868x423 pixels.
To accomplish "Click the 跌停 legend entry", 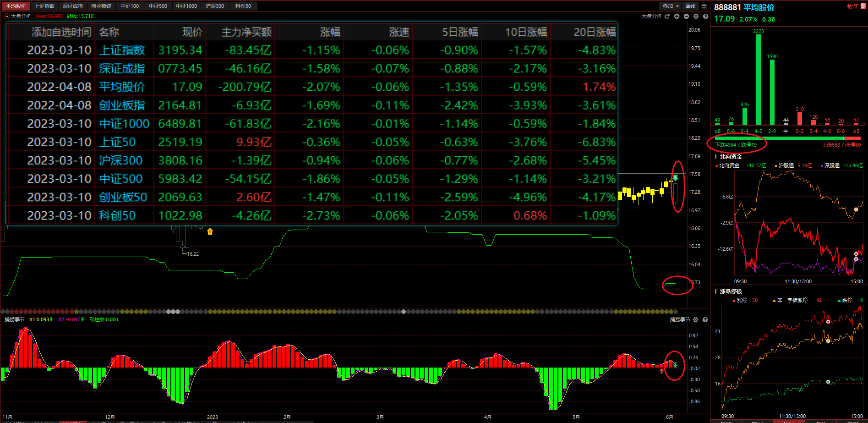I will click(845, 300).
